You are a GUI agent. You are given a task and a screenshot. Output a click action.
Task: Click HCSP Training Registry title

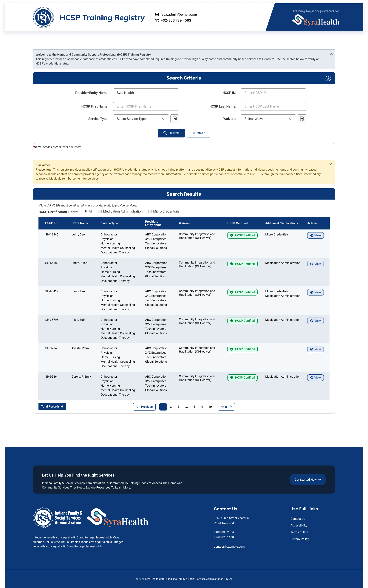pyautogui.click(x=102, y=18)
